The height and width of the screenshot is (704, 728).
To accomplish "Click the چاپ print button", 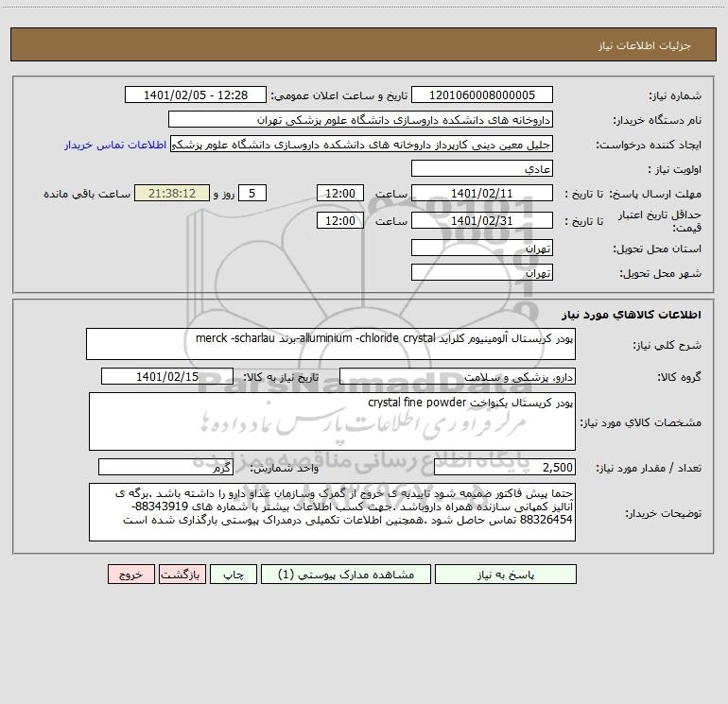I will [234, 575].
